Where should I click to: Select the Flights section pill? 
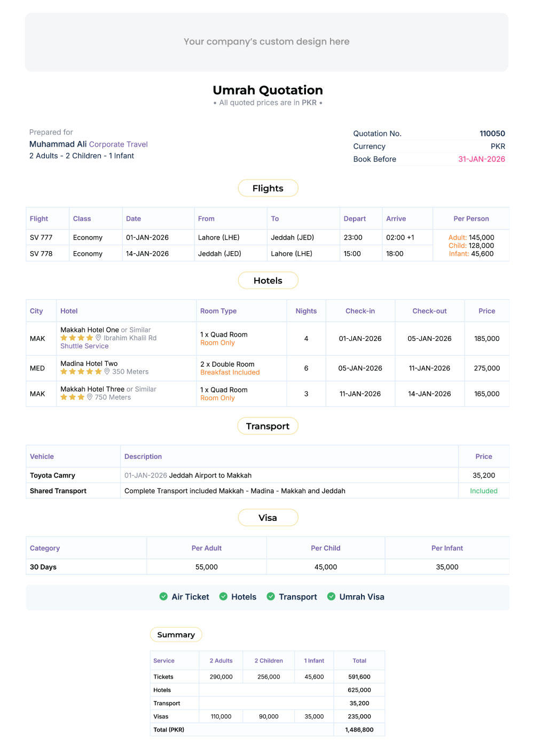(268, 188)
